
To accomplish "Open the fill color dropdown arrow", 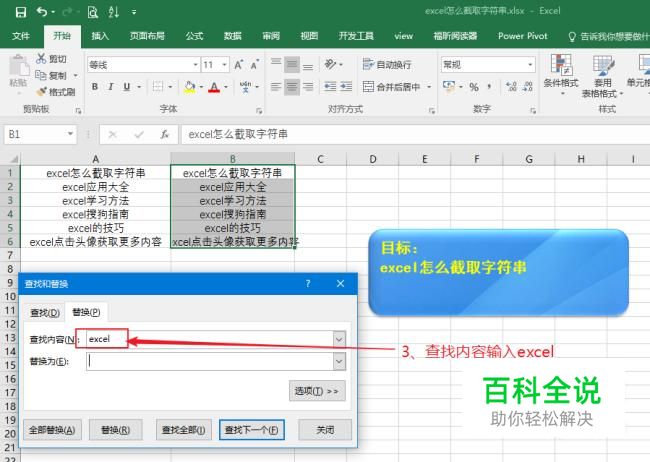I will [201, 87].
